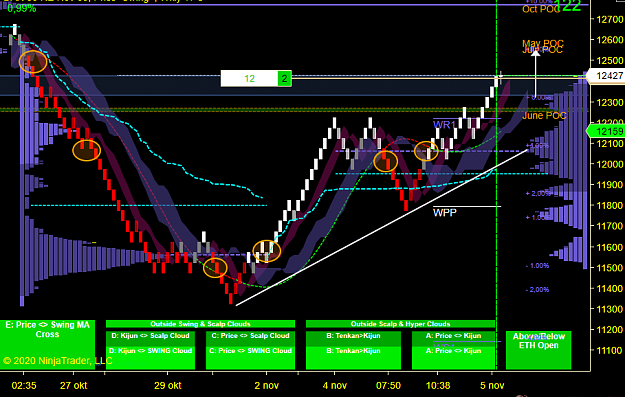This screenshot has height=397, width=625.
Task: Click the 07:50 time axis label
Action: point(388,385)
